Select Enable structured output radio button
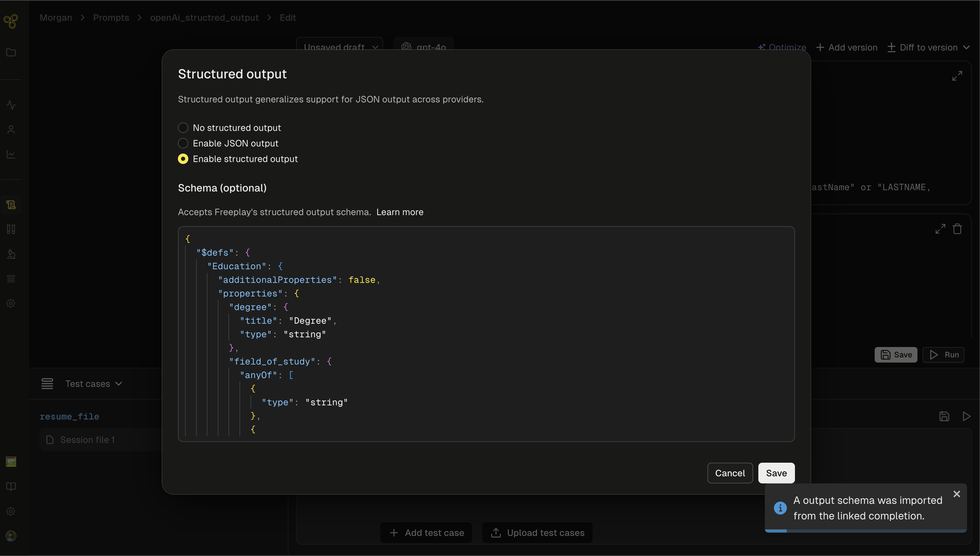This screenshot has height=556, width=980. pos(183,159)
